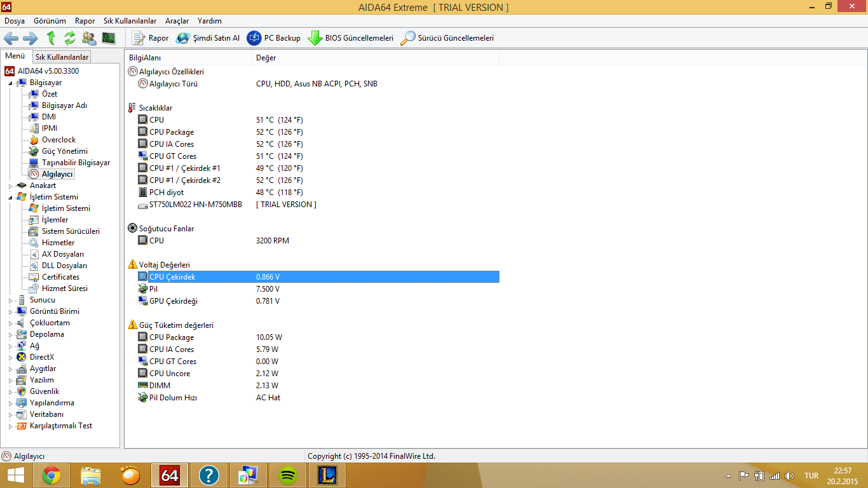This screenshot has width=868, height=488.
Task: Select Hizmet Süresi tree item
Action: click(65, 288)
